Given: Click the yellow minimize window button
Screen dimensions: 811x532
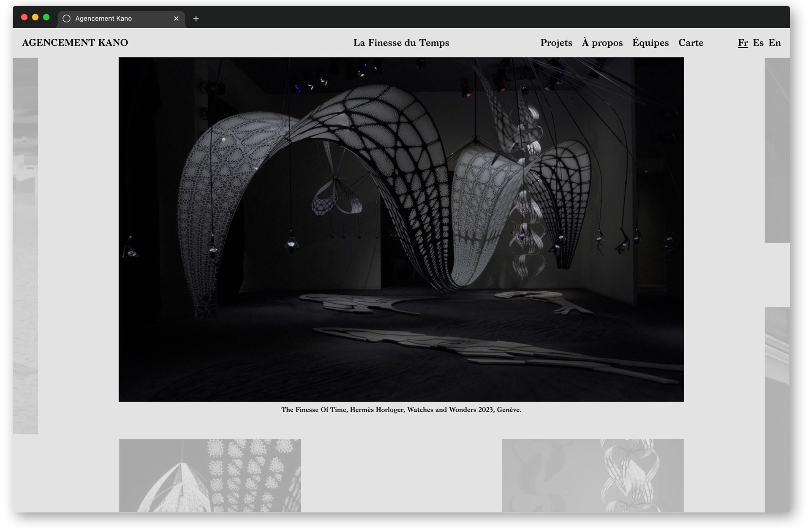Looking at the screenshot, I should 35,17.
